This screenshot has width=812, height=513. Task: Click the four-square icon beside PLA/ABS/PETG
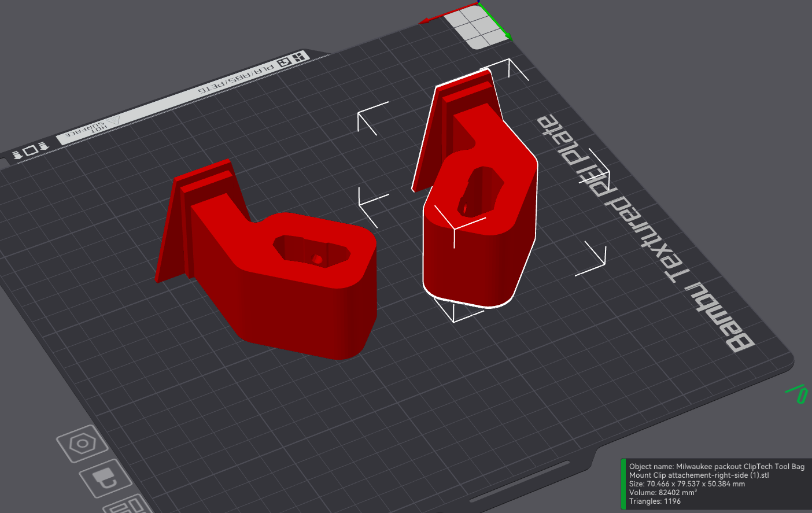[x=298, y=57]
